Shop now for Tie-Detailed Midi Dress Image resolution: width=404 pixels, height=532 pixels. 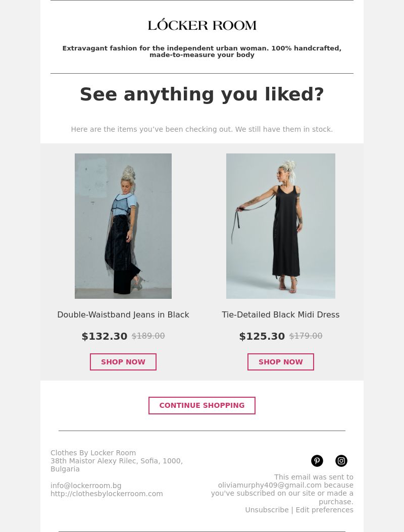coord(281,362)
